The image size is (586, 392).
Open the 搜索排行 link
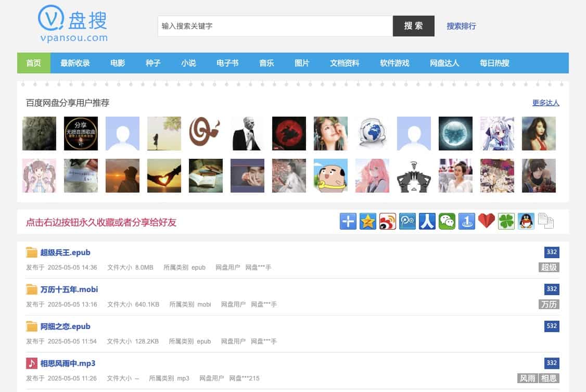[x=461, y=26]
